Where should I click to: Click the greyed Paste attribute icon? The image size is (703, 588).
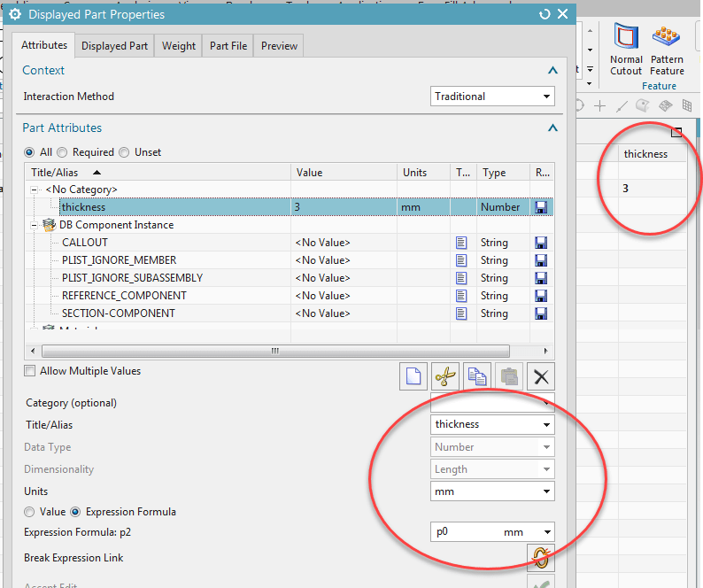pyautogui.click(x=509, y=376)
